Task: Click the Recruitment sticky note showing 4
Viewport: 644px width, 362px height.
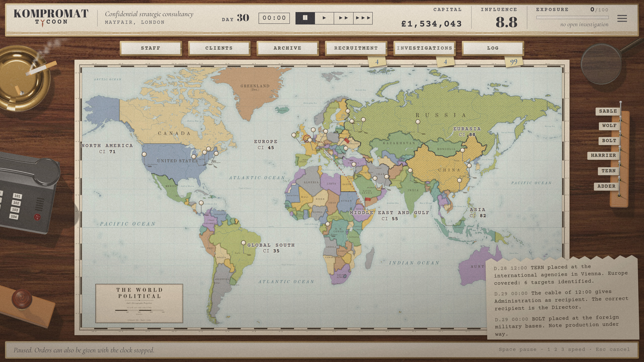Action: point(377,62)
